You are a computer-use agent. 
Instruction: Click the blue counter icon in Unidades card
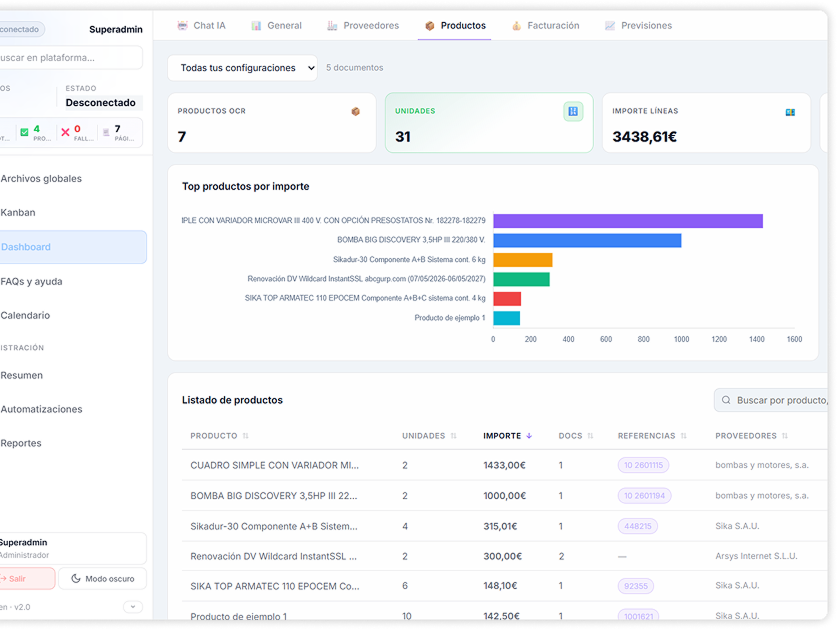pyautogui.click(x=573, y=112)
